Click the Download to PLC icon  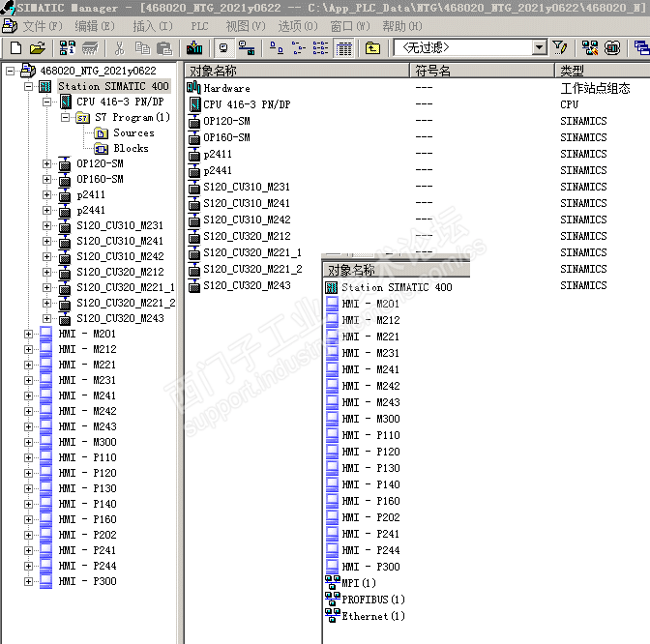pyautogui.click(x=194, y=48)
